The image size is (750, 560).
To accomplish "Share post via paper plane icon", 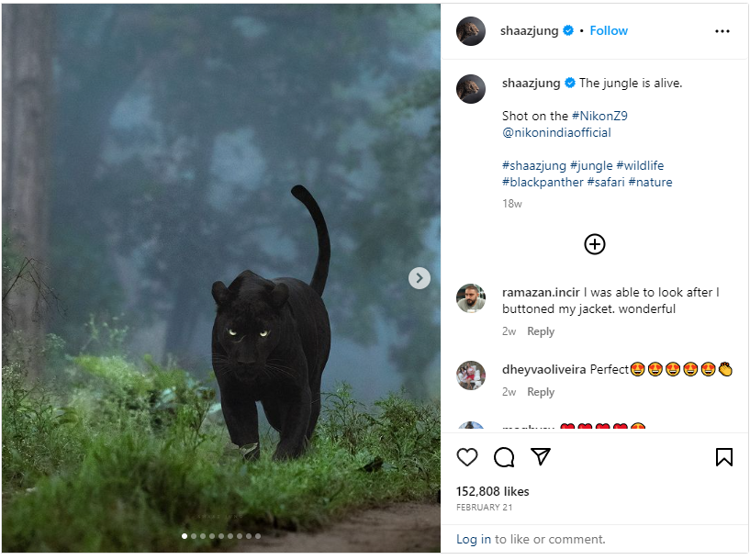I will (541, 457).
